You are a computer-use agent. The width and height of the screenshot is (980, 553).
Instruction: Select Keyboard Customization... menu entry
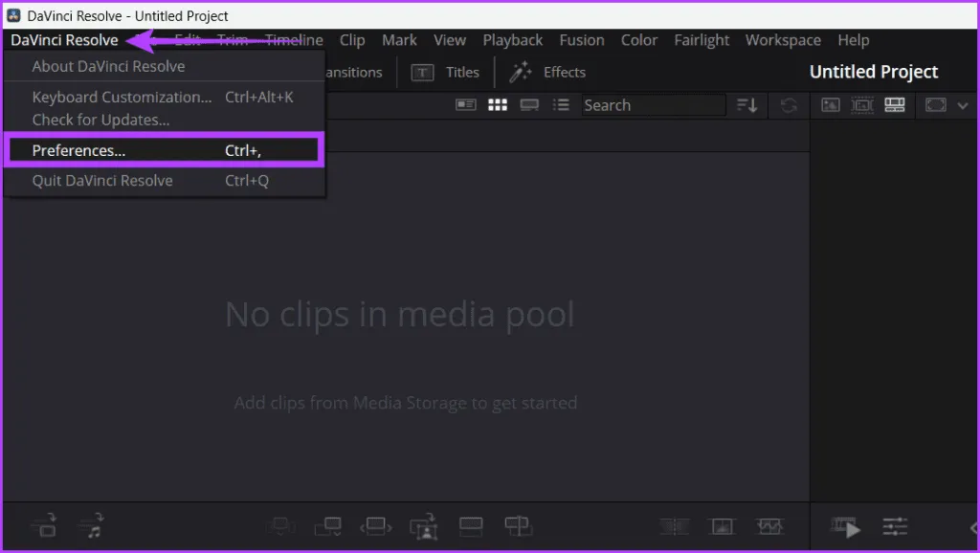[122, 97]
